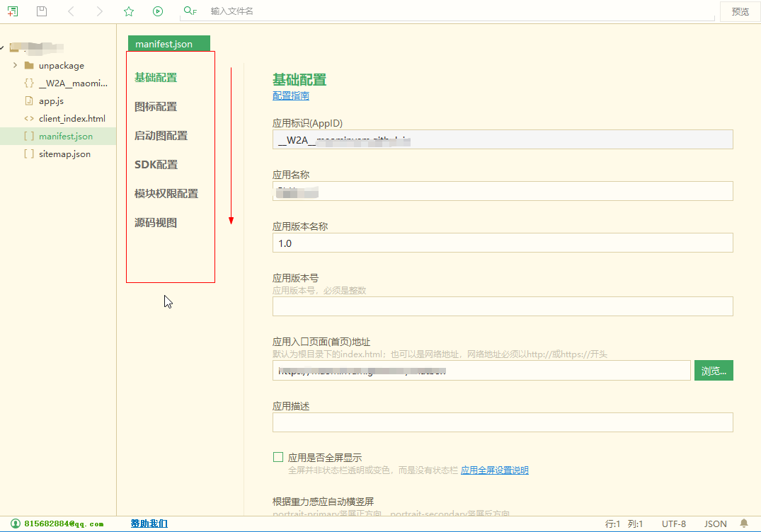Switch to 源码视图 source view
Viewport: 761px width, 532px height.
[x=156, y=223]
